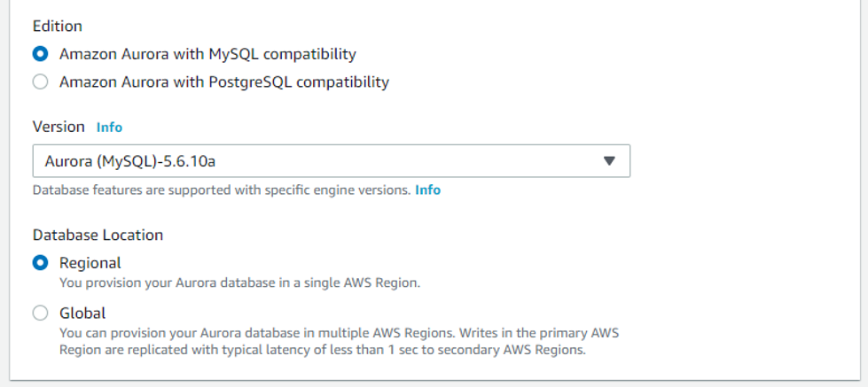
Task: Click the Edition section heading
Action: pos(58,26)
